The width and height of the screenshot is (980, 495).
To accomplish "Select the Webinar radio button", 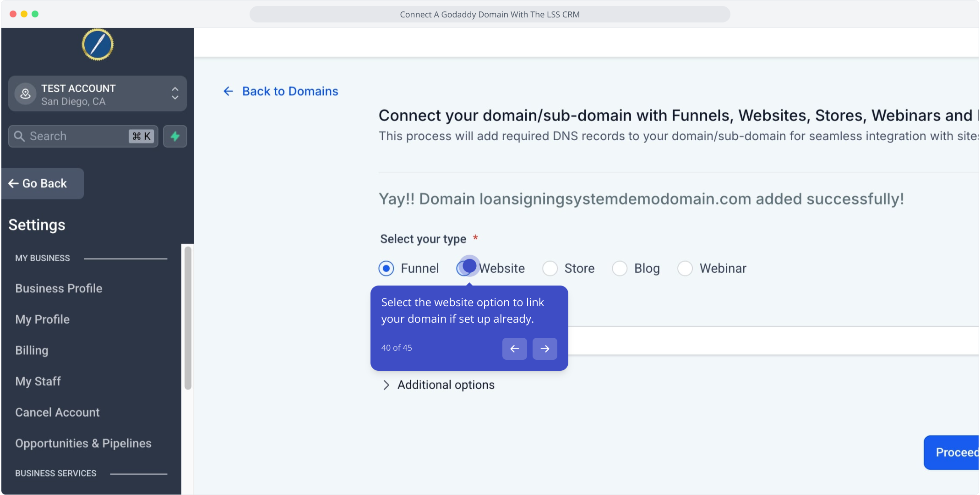I will [685, 269].
